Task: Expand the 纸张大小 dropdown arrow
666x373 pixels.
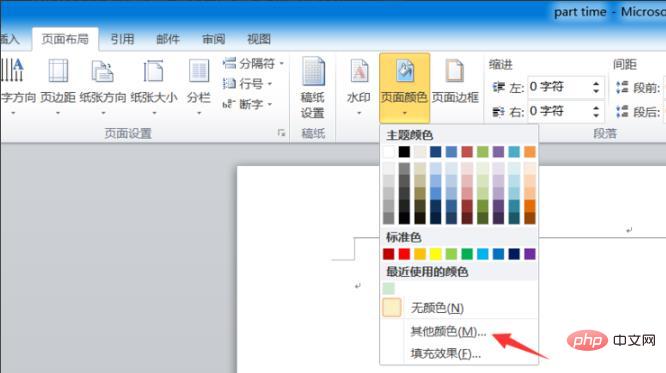Action: pos(154,113)
